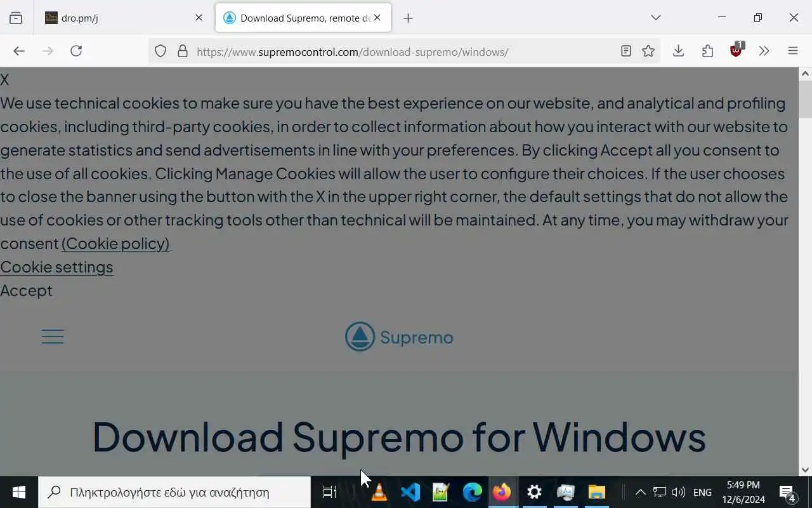The height and width of the screenshot is (508, 812).
Task: Toggle reader view icon in address bar
Action: 625,51
